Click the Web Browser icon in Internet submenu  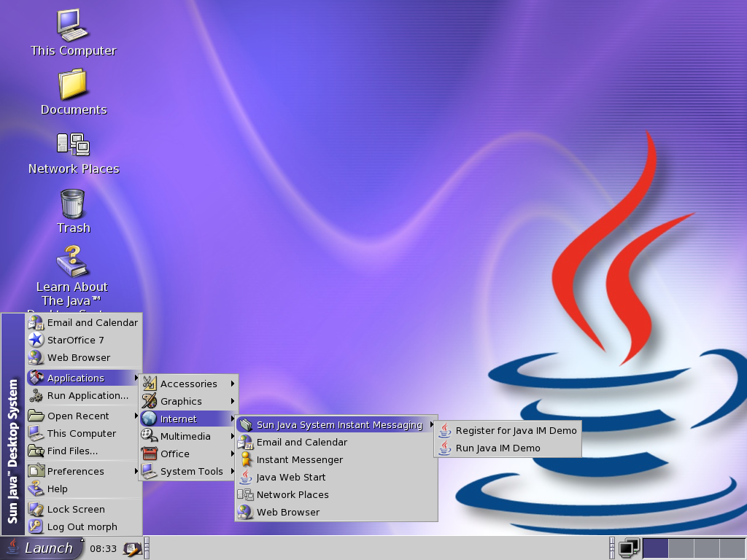(x=245, y=512)
